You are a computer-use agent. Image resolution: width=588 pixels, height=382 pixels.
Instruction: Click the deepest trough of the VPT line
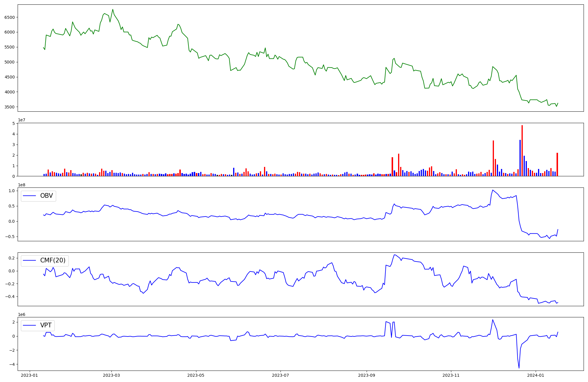tap(519, 368)
